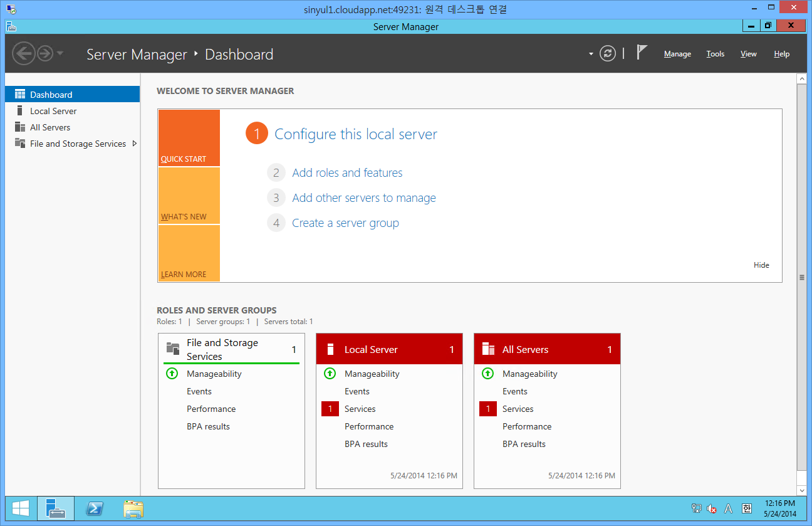
Task: Click Configure this local server link
Action: click(356, 134)
